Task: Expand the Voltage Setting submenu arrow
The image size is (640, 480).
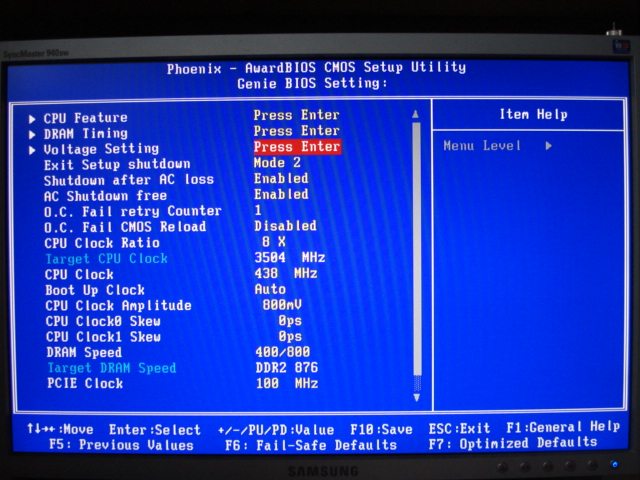Action: coord(32,150)
